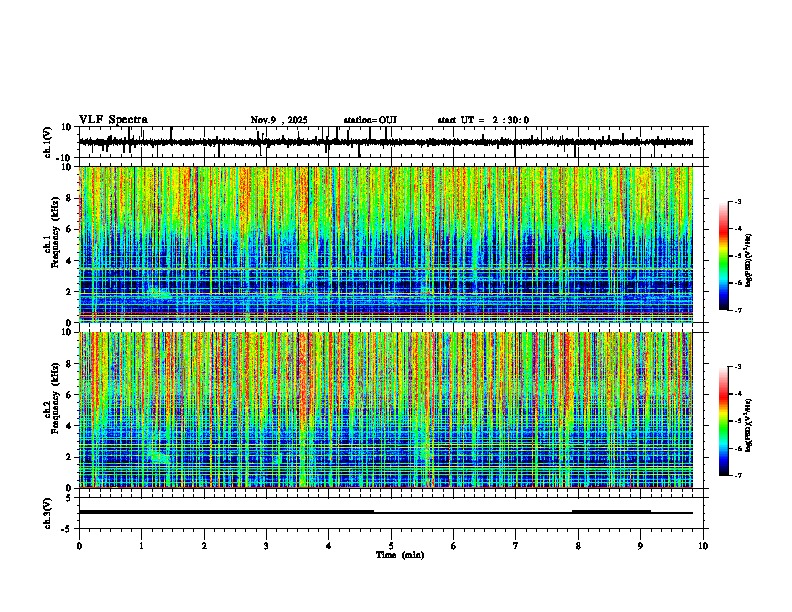Screen dimensions: 792x612
Task: Click the "5" tick on ch.3(V) axis
Action: point(69,498)
